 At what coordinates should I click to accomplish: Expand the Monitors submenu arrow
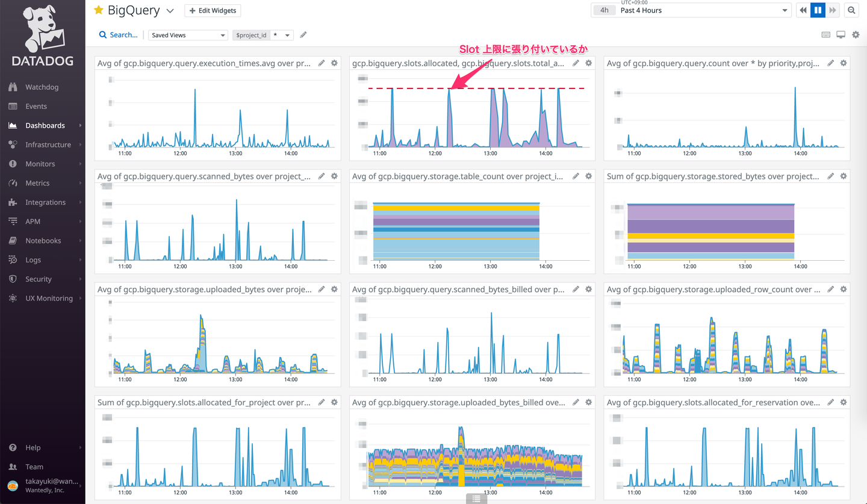pos(80,164)
